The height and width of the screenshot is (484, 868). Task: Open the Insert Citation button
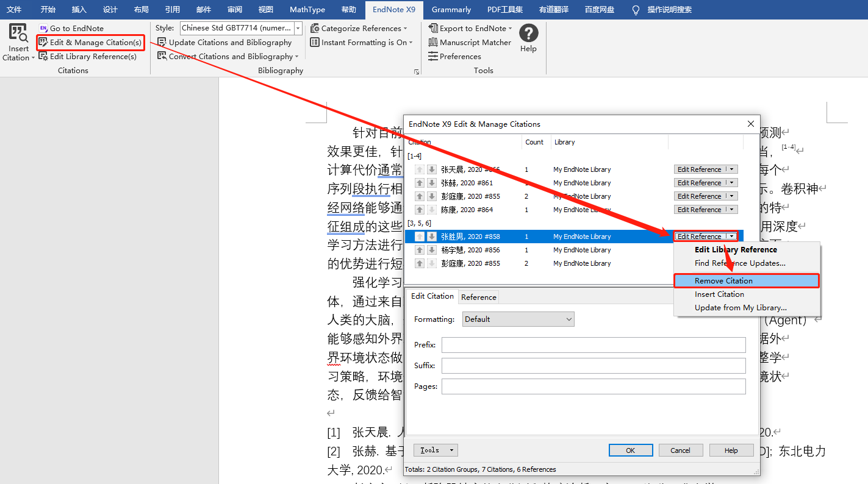click(18, 43)
